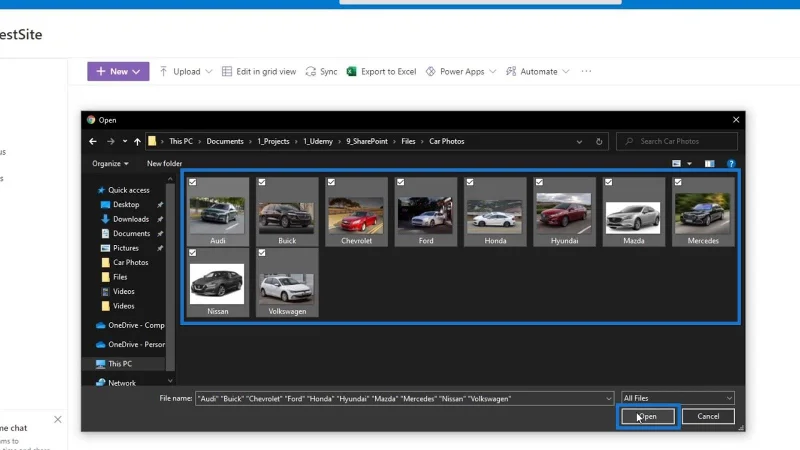Go up one folder level arrow
The width and height of the screenshot is (800, 450).
point(137,141)
